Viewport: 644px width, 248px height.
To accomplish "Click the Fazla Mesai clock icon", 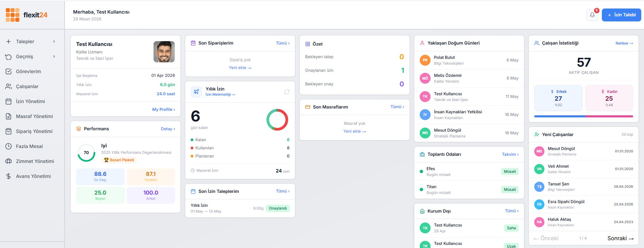I will click(8, 146).
